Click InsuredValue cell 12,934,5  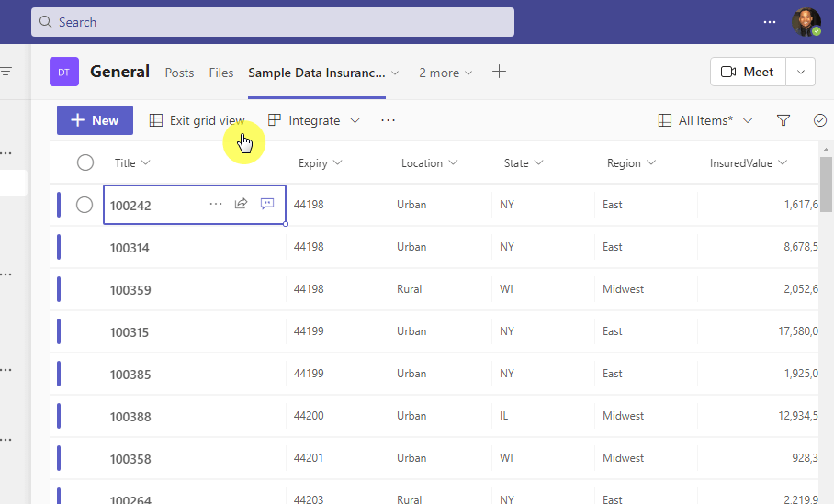pos(758,416)
